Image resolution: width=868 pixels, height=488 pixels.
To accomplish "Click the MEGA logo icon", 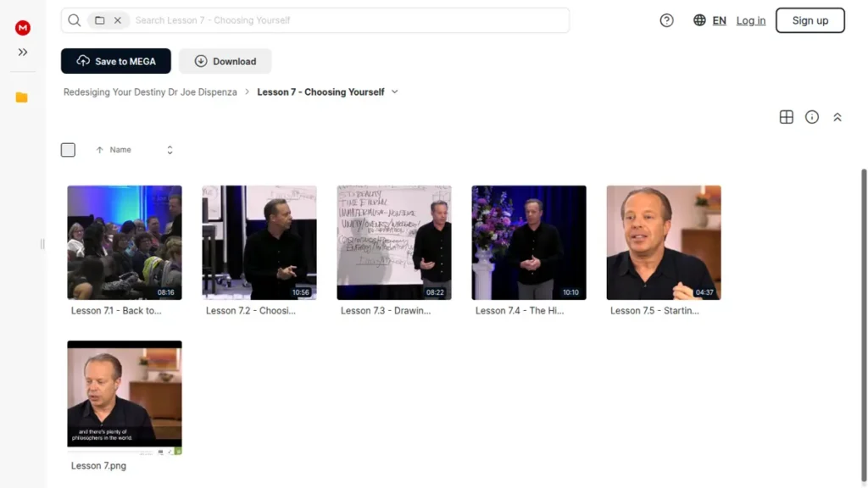I will [23, 28].
